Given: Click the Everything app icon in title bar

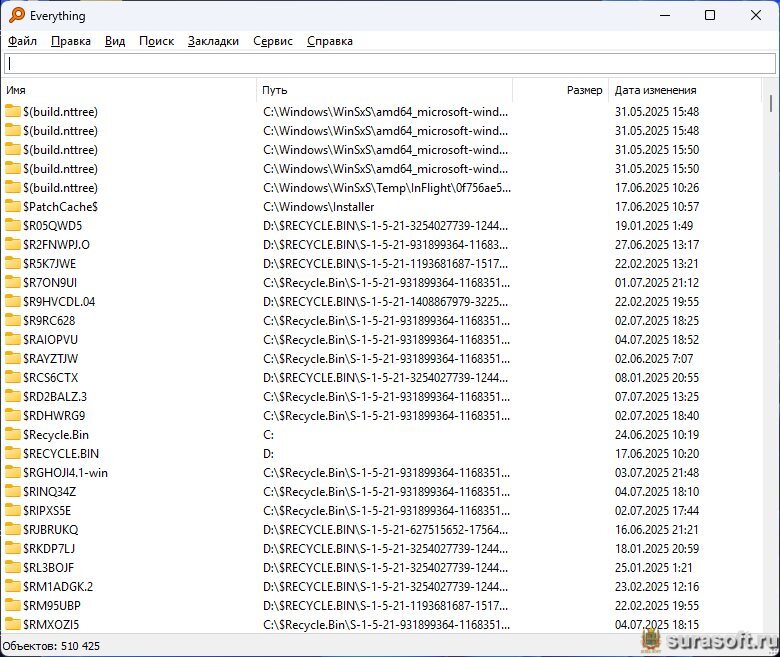Looking at the screenshot, I should (16, 15).
